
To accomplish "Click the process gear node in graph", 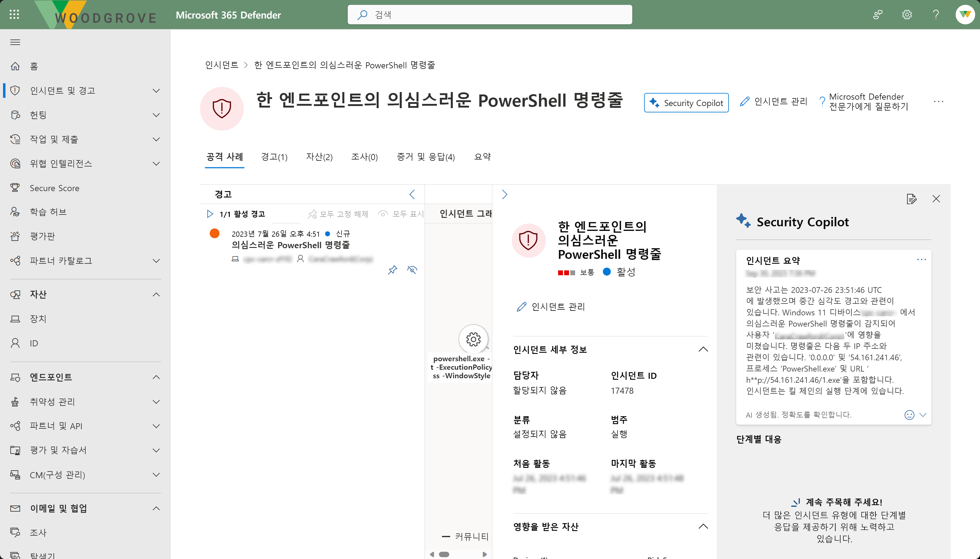I will pyautogui.click(x=473, y=339).
